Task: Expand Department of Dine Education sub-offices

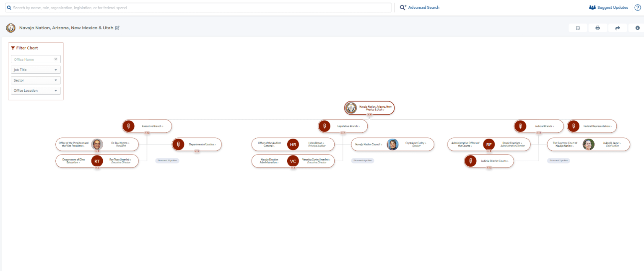Action: point(97,168)
